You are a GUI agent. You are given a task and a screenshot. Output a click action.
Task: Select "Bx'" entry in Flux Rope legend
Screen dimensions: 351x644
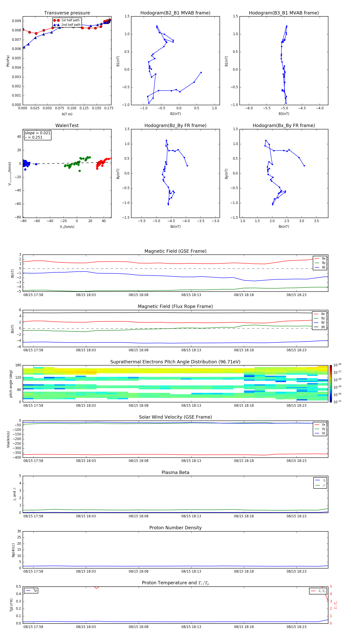tap(320, 314)
